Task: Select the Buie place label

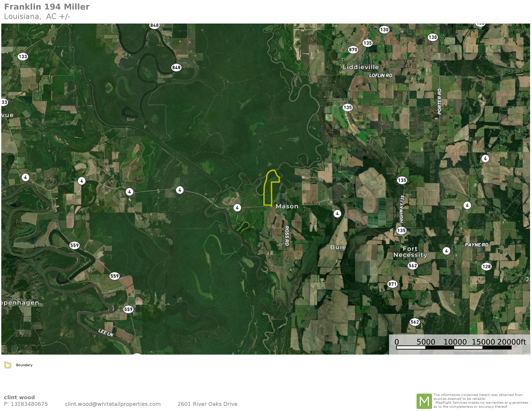Action: tap(338, 247)
